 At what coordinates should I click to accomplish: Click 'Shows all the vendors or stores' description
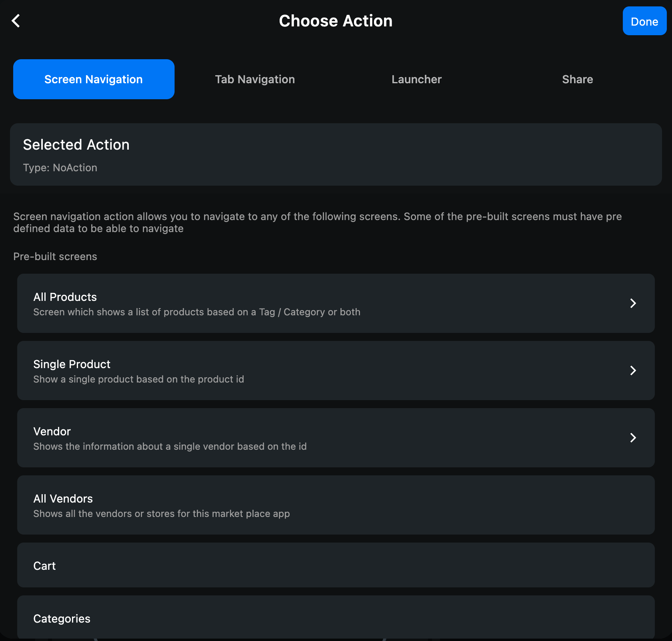[162, 514]
